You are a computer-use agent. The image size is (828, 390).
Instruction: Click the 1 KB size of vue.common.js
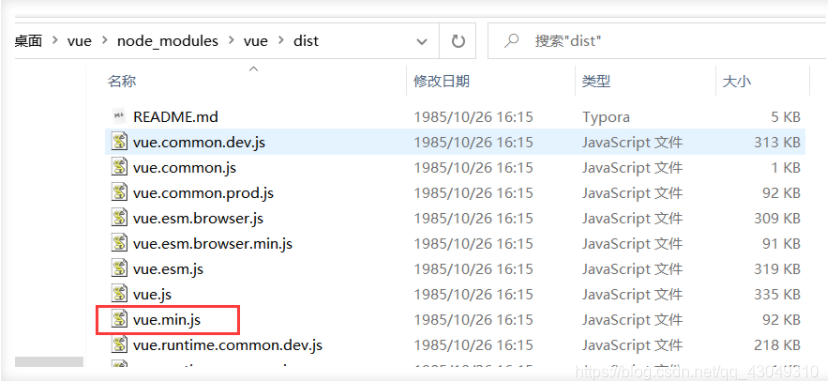[x=785, y=168]
